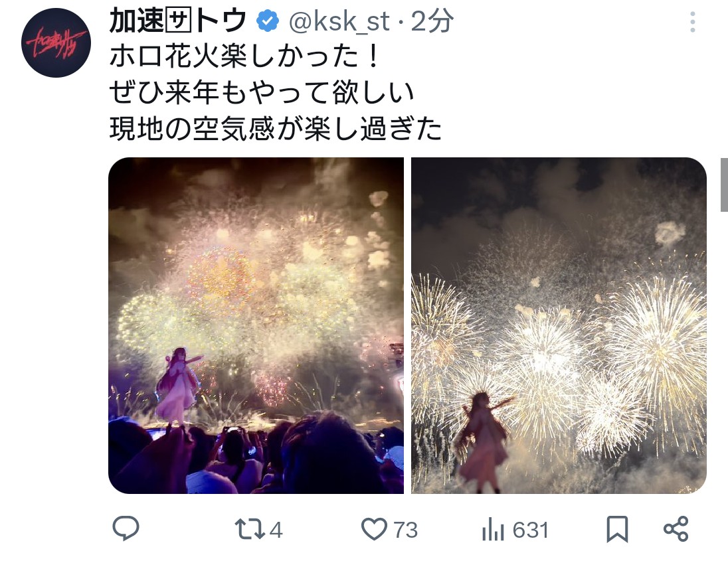Click the view count 631

pos(531,530)
